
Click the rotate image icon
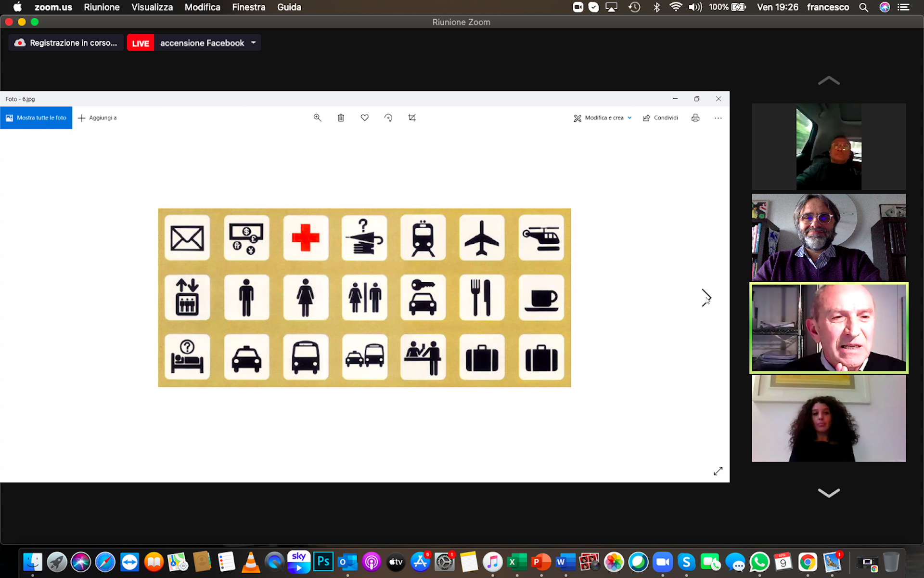pyautogui.click(x=388, y=118)
